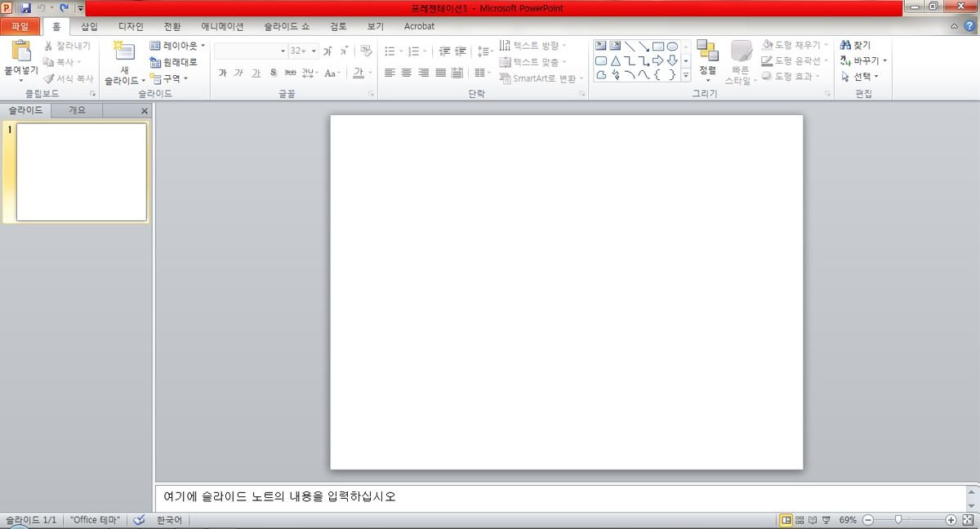The image size is (980, 529).
Task: Select the rectangle shape
Action: (657, 46)
